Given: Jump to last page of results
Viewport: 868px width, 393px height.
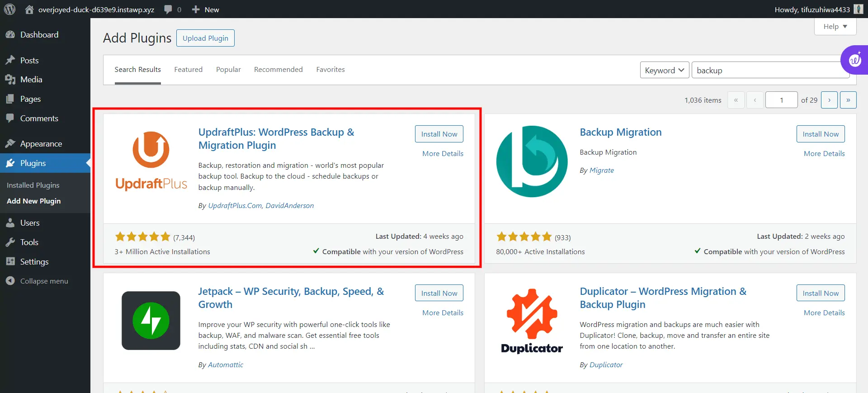Looking at the screenshot, I should [848, 100].
